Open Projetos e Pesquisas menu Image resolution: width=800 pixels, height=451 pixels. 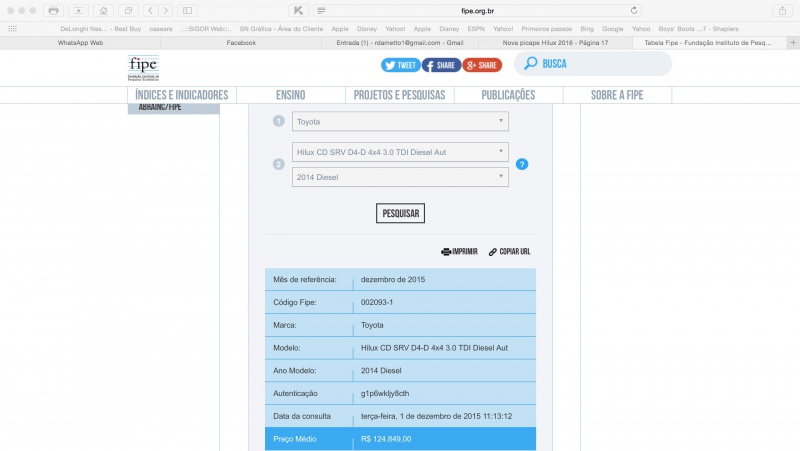point(399,95)
